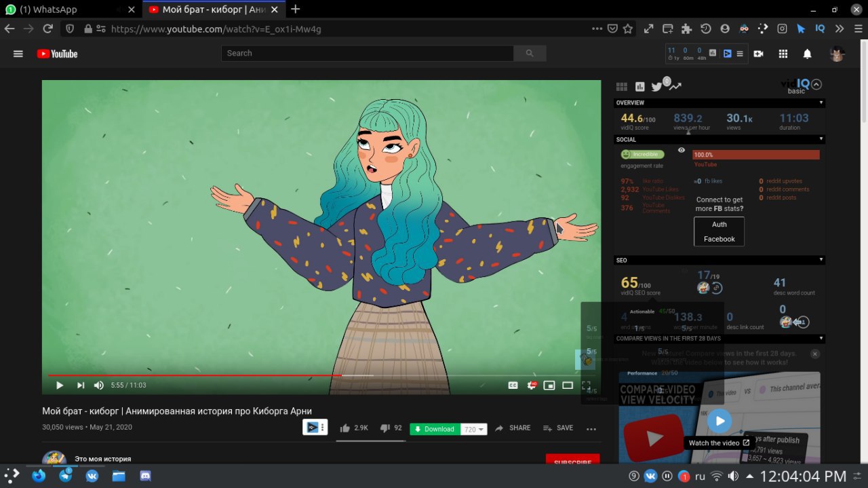Bookmark this page with the star icon
Viewport: 868px width, 488px height.
628,29
